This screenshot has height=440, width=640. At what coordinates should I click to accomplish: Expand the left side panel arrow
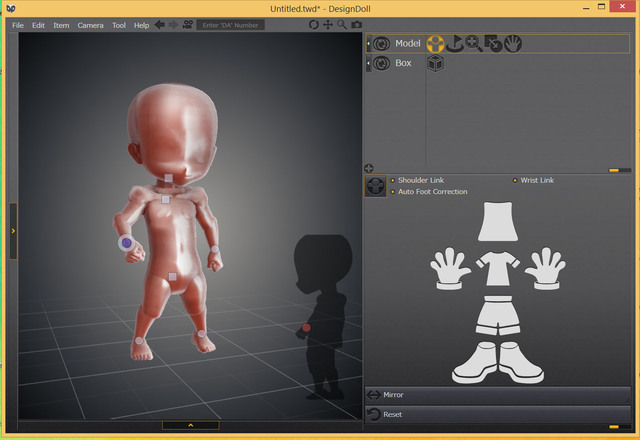tap(14, 230)
